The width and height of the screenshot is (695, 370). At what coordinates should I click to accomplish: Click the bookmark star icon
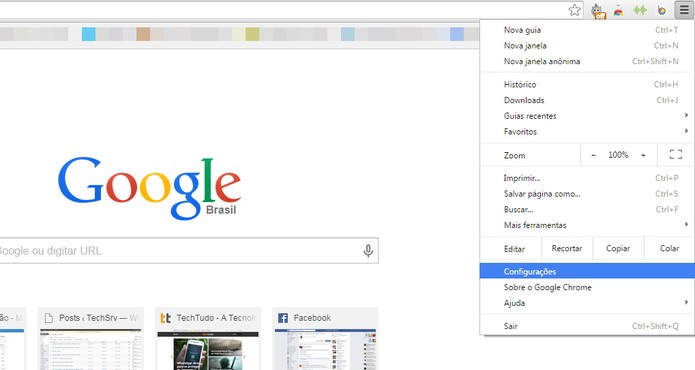coord(574,10)
